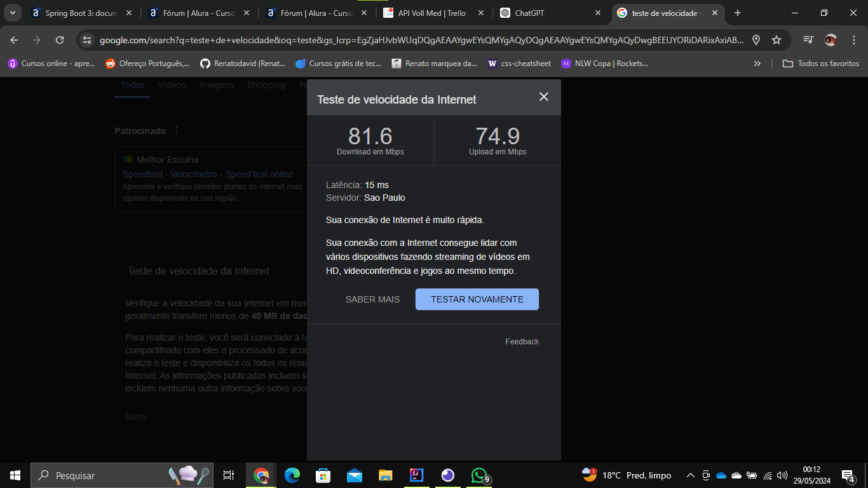The image size is (868, 488).
Task: Expand the hidden bookmarks chevron
Action: pos(757,64)
